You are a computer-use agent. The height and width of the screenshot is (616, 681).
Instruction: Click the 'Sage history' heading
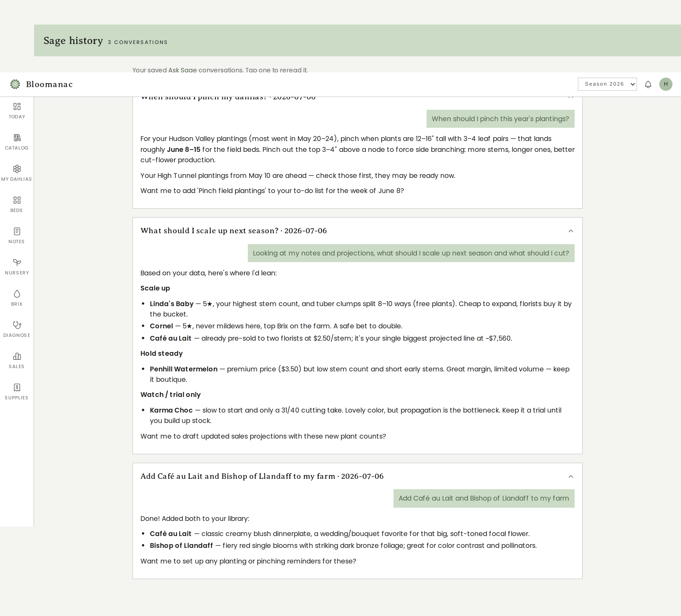pos(73,40)
